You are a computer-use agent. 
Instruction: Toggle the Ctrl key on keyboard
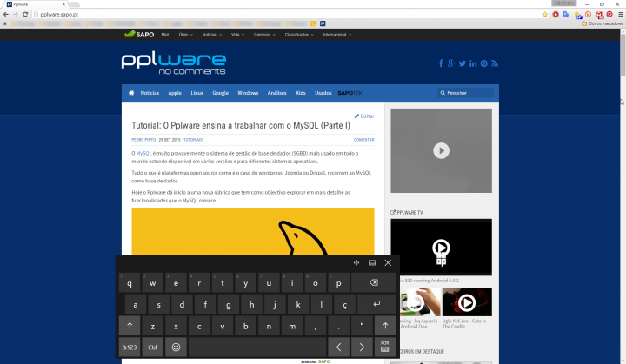(x=153, y=347)
